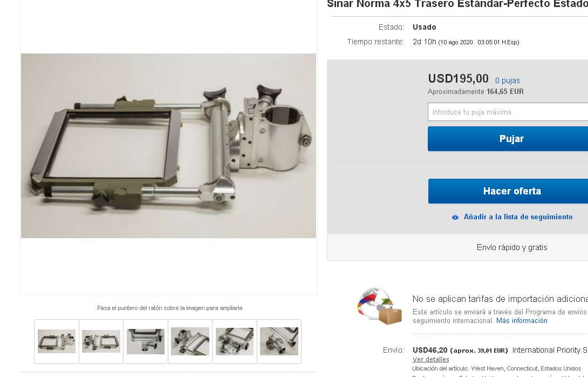Select the sixth product thumbnail
This screenshot has height=377, width=588.
(279, 341)
